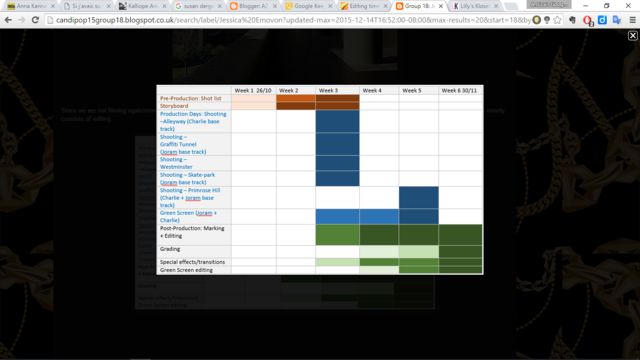The image size is (640, 360).
Task: Close the Group 18 tab
Action: coord(441,6)
